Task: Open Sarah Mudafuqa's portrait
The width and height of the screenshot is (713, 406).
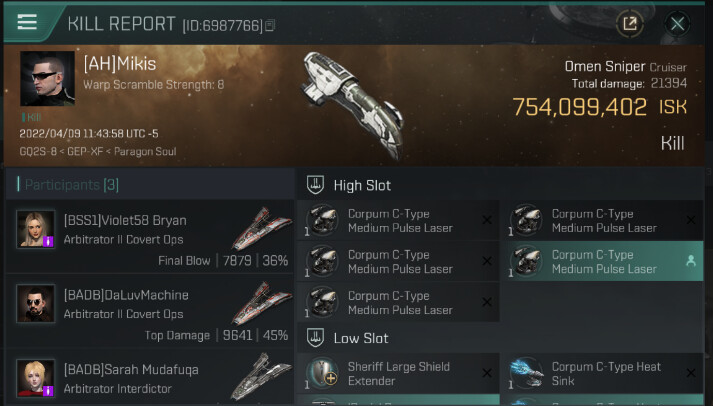Action: pos(35,378)
